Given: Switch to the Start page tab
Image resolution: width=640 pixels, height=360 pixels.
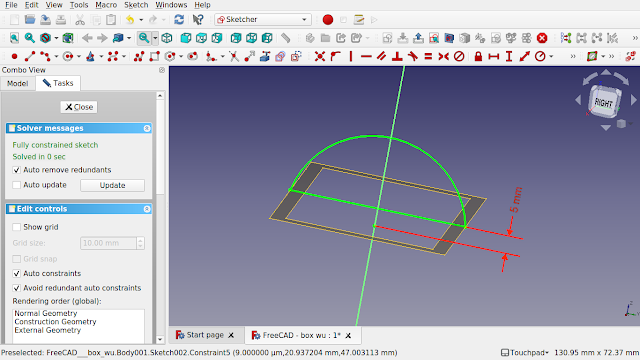Looking at the screenshot, I should 205,335.
